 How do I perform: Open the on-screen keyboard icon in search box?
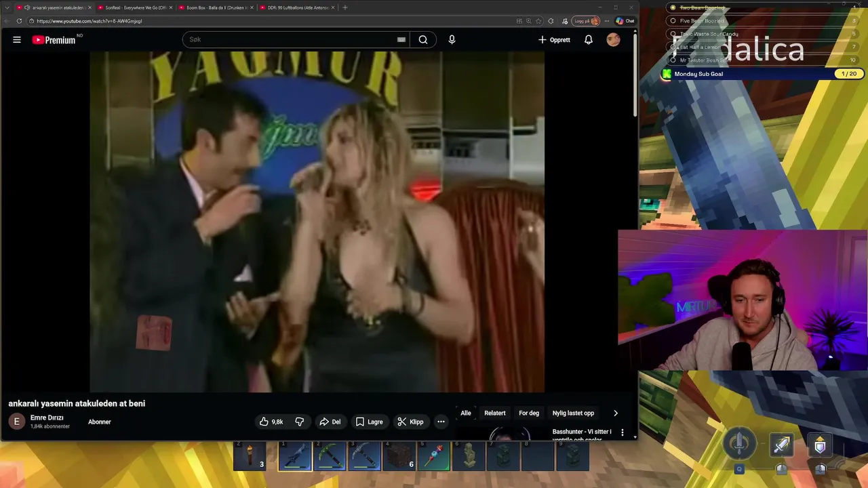point(401,40)
